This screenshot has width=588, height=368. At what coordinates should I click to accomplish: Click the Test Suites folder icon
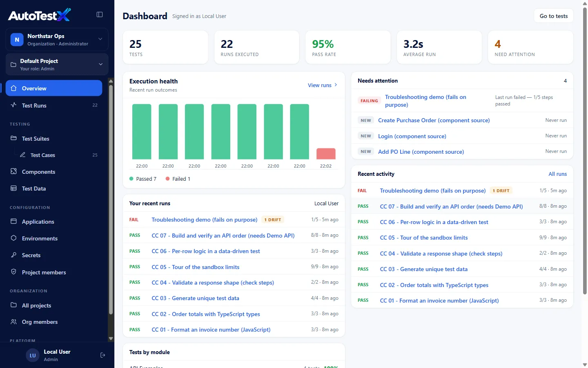coord(13,138)
